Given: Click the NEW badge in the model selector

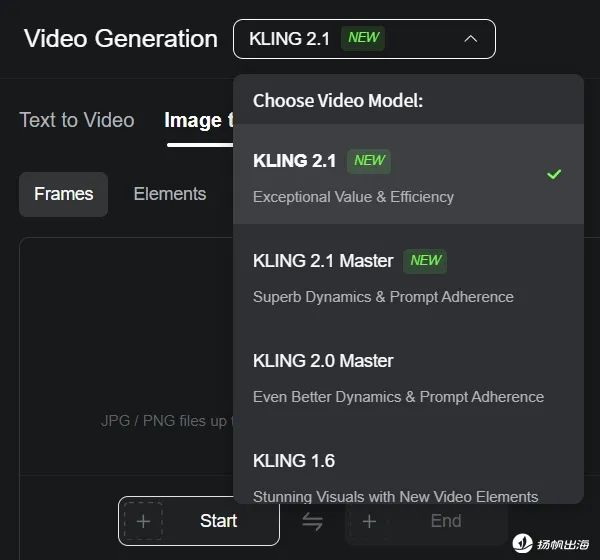Looking at the screenshot, I should click(363, 38).
